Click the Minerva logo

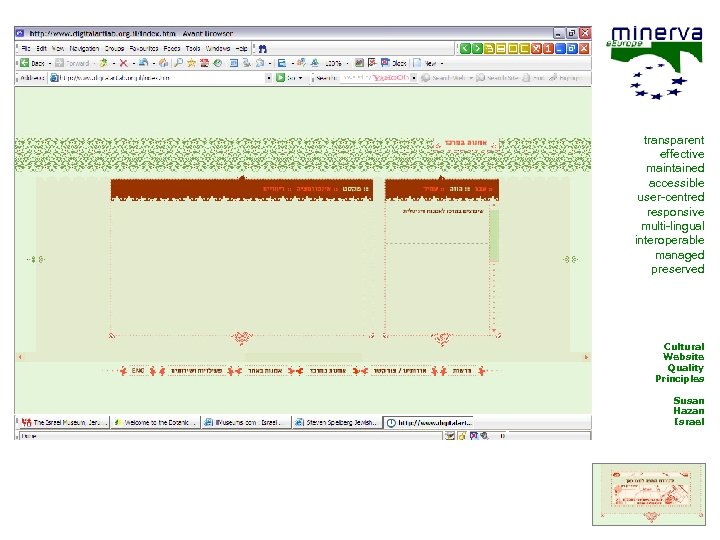657,63
